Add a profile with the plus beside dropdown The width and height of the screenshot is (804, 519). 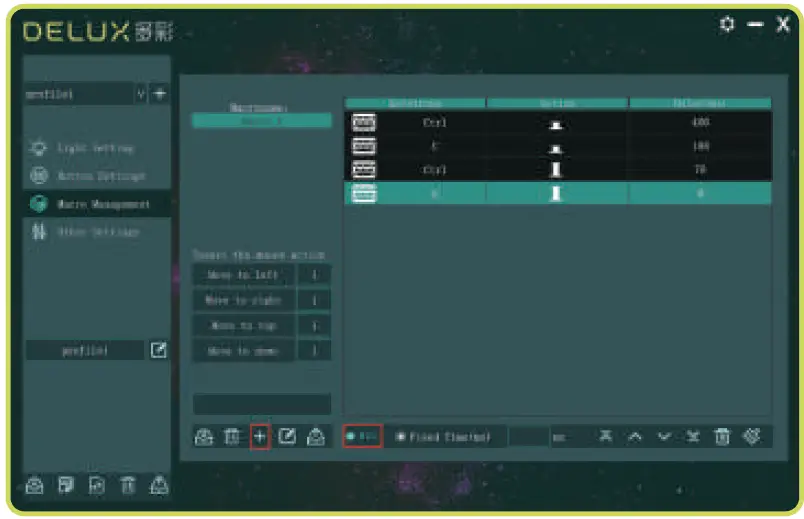[159, 94]
